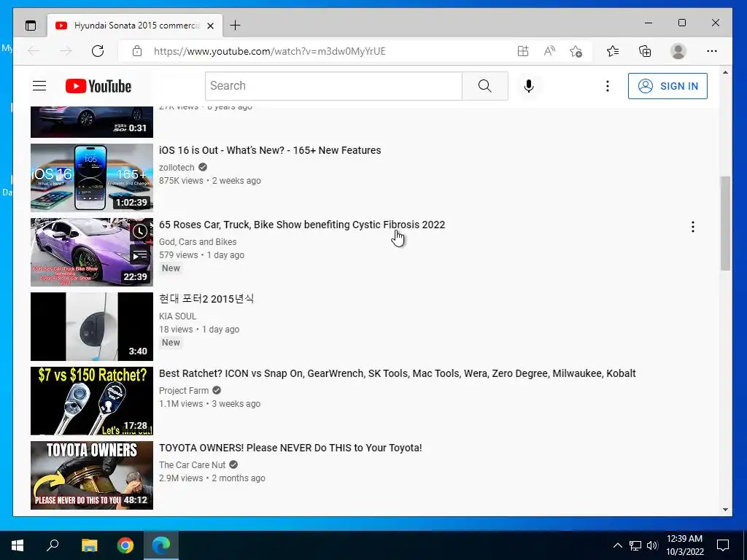Start voice search with microphone icon

coord(529,86)
